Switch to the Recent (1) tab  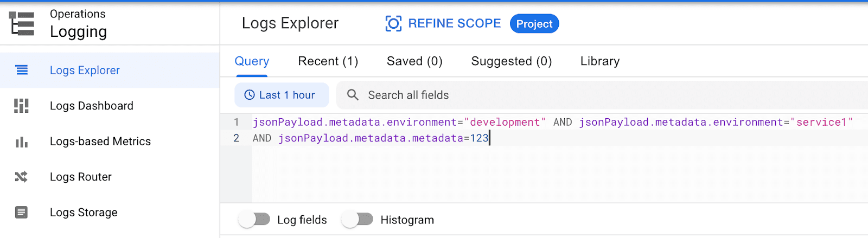coord(328,61)
